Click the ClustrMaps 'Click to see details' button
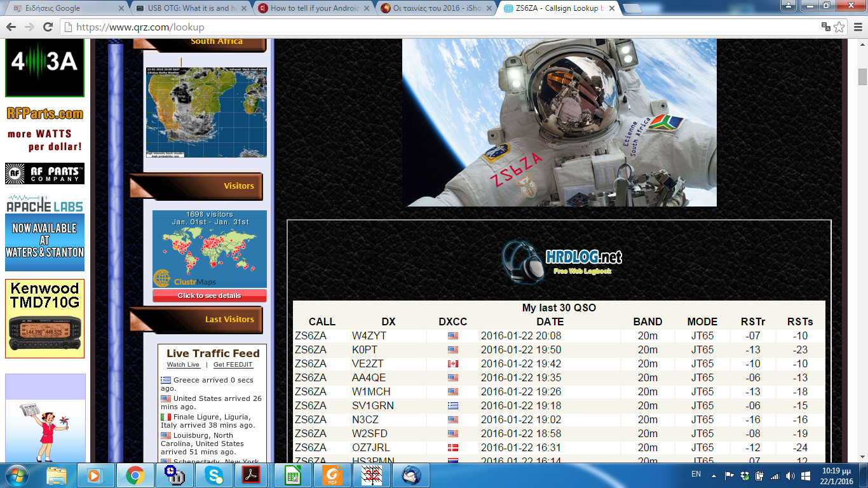This screenshot has width=868, height=488. pyautogui.click(x=209, y=295)
